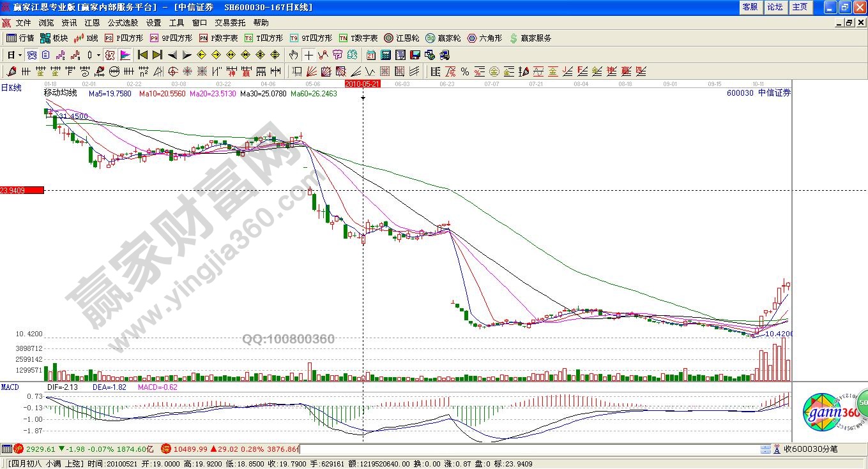Open the candlestick style dropdown arrow
Viewport: 868px width, 469px height.
pyautogui.click(x=98, y=55)
